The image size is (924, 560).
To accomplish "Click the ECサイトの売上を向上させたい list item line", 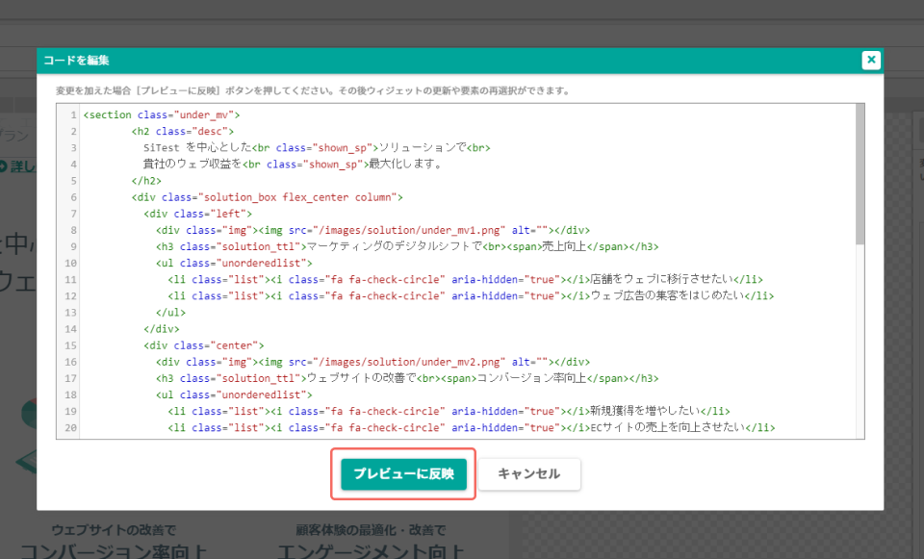I will tap(472, 428).
